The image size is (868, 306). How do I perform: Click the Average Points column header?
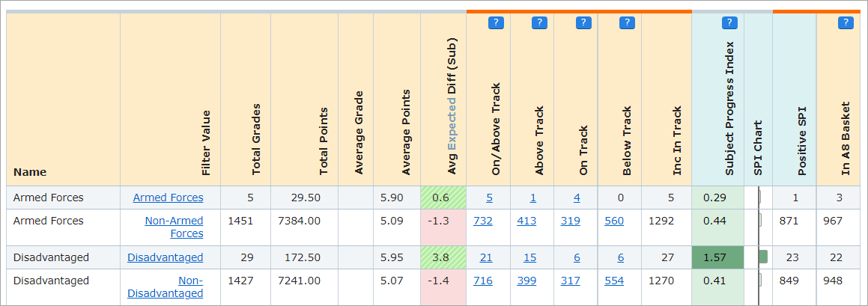pos(406,132)
